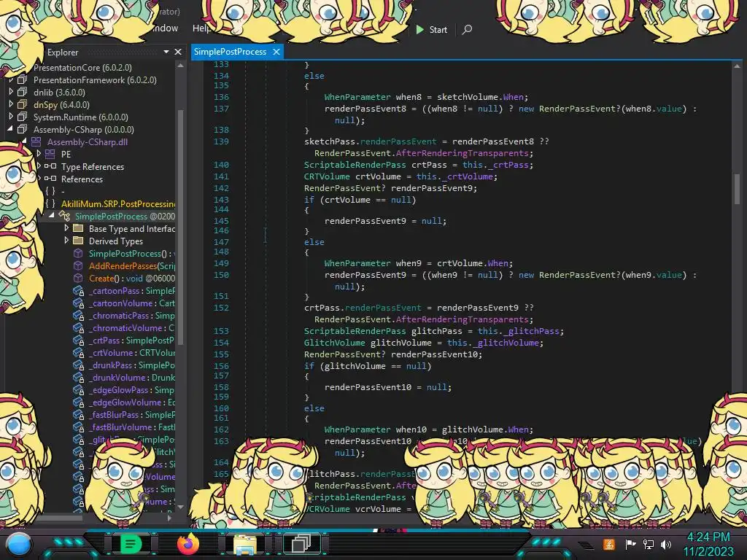Viewport: 747px width, 560px height.
Task: Click the Type References node icon
Action: (50, 166)
